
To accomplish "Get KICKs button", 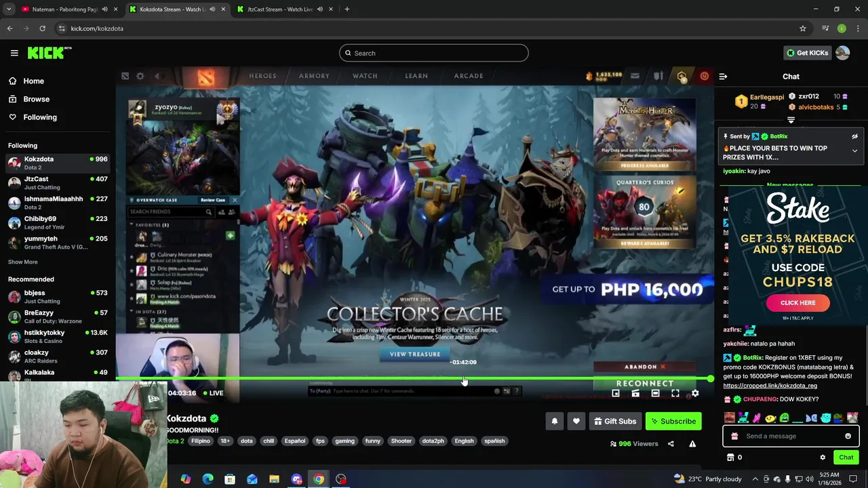I will [x=807, y=53].
